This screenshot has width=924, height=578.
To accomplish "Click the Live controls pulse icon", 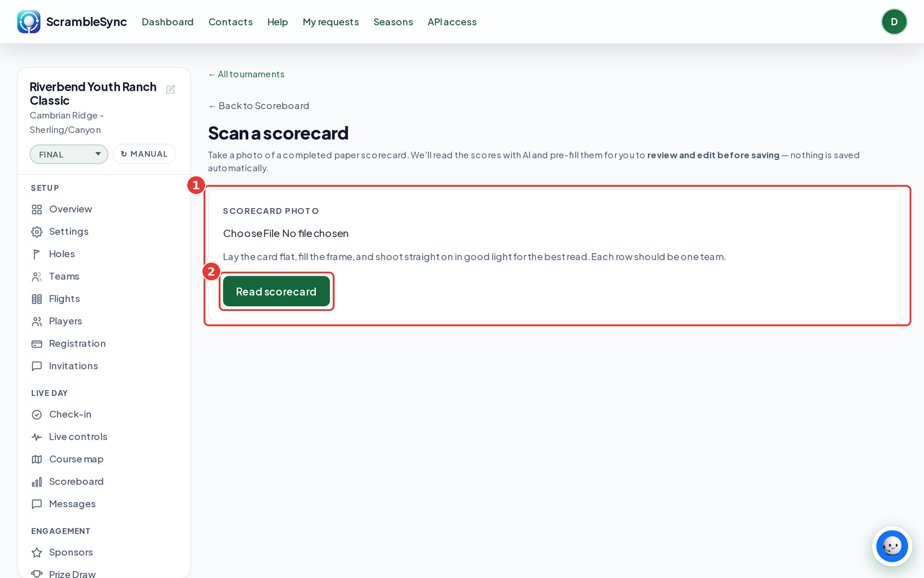I will pos(37,437).
